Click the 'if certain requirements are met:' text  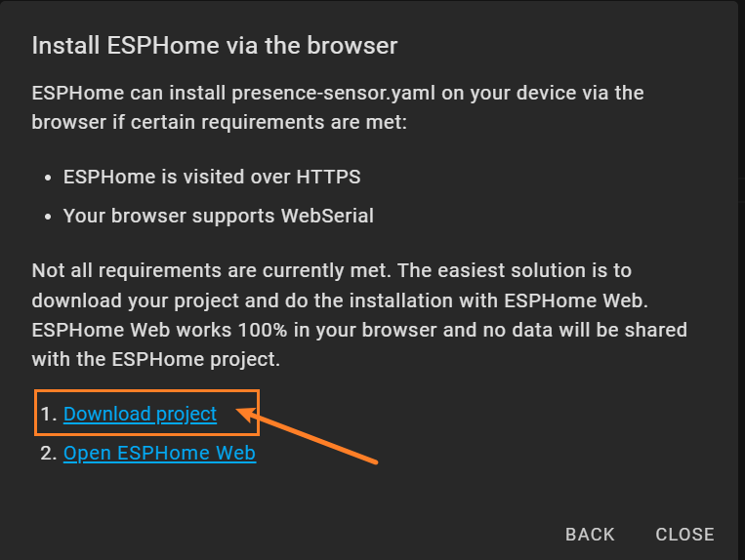coord(240,123)
